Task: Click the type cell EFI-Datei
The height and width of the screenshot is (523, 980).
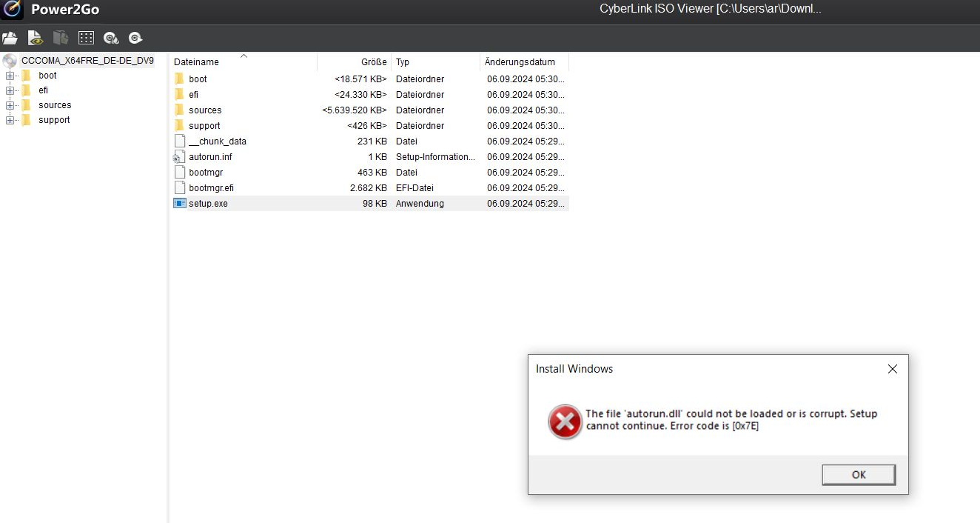Action: (x=415, y=188)
